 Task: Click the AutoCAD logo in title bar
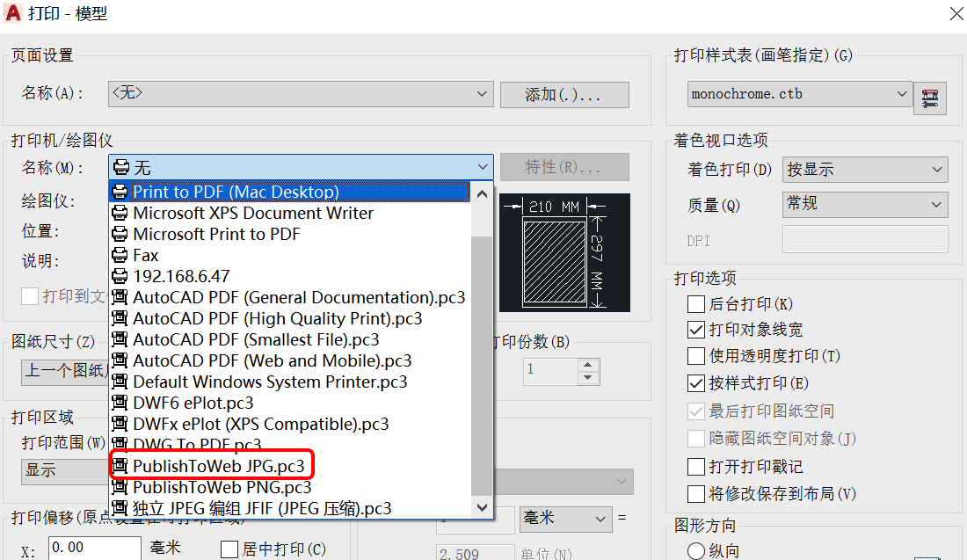pyautogui.click(x=13, y=13)
